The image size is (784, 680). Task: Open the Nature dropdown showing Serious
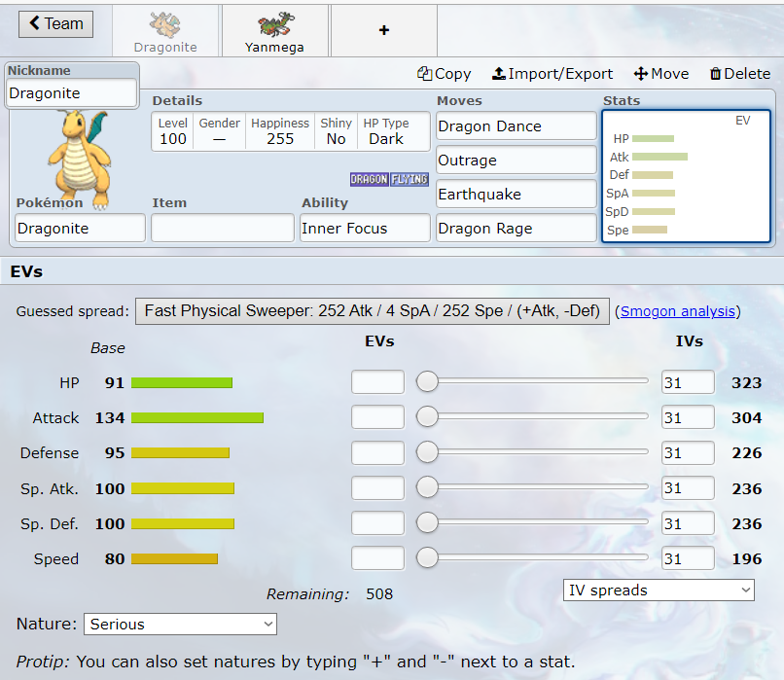(181, 624)
